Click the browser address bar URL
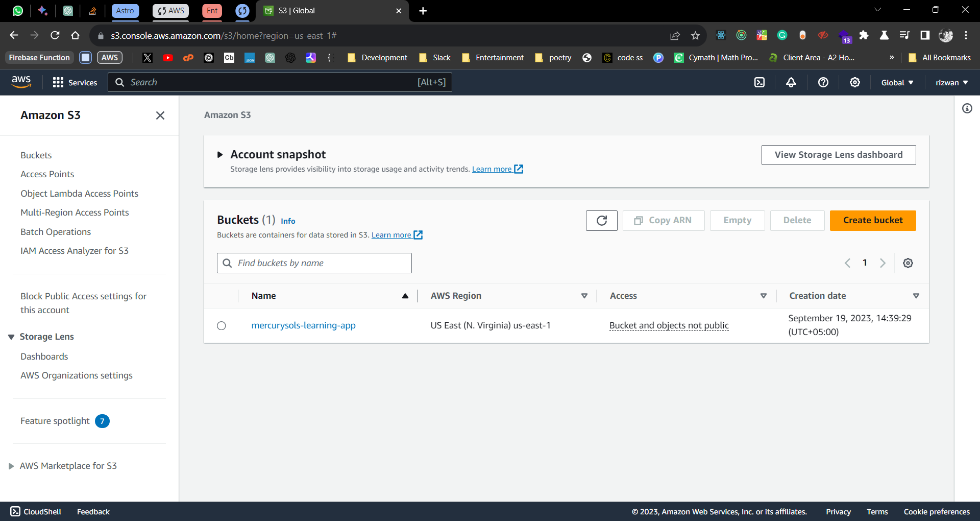The width and height of the screenshot is (980, 521). pos(224,36)
